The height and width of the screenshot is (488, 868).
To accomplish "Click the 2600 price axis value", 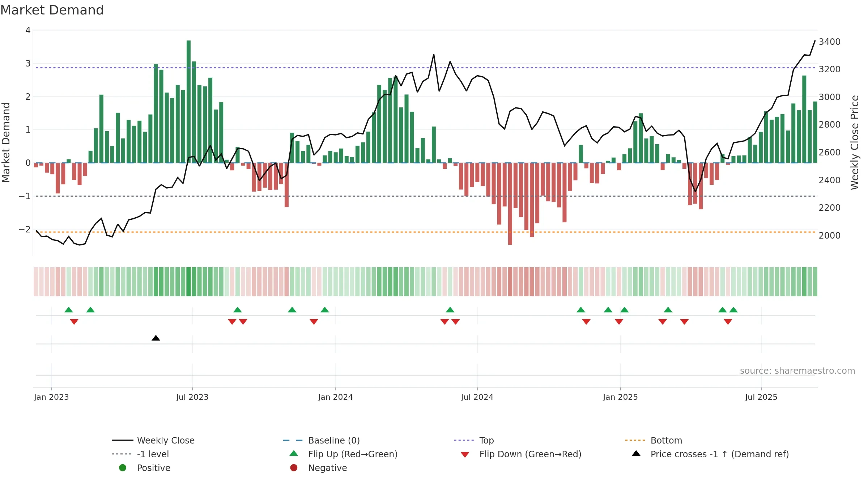I will pos(830,153).
